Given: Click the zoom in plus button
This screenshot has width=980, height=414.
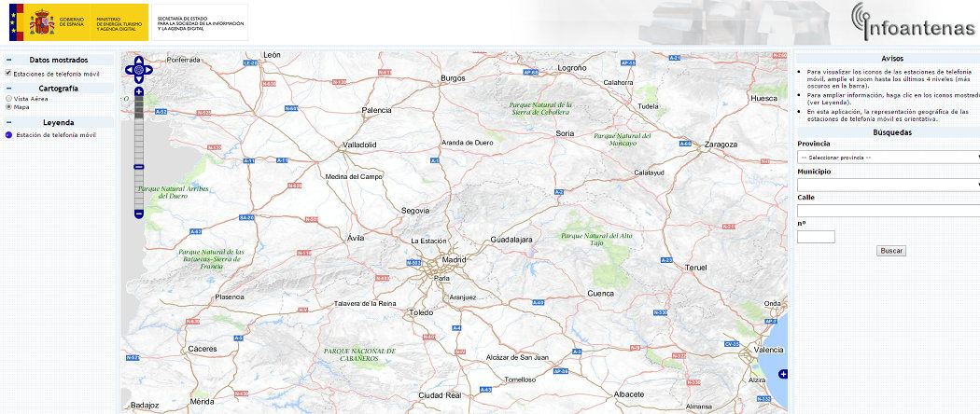Looking at the screenshot, I should click(139, 92).
